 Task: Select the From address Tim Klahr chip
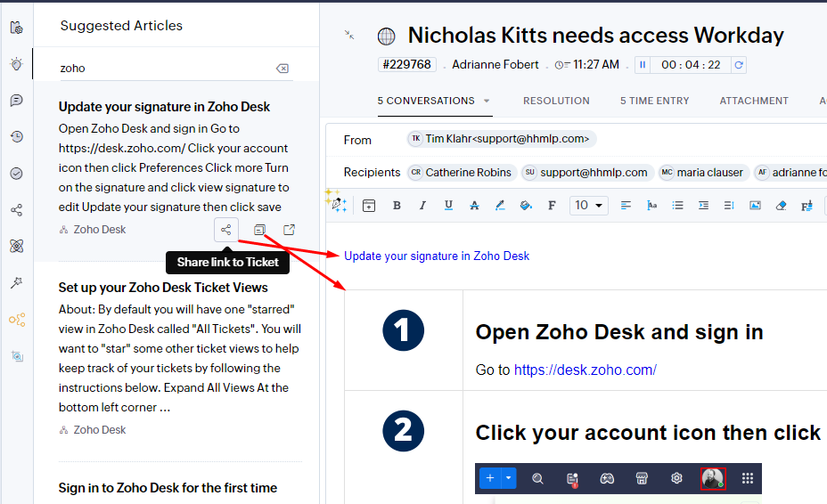tap(502, 139)
